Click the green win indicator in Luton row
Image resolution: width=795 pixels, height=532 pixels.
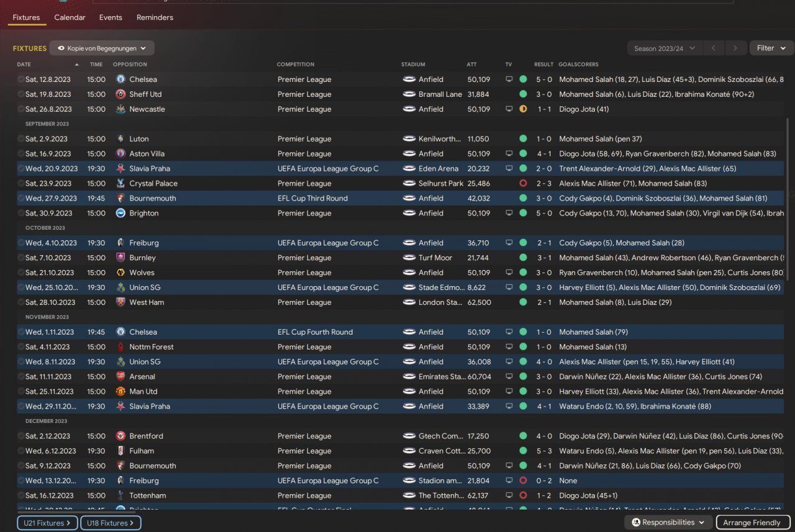(523, 139)
